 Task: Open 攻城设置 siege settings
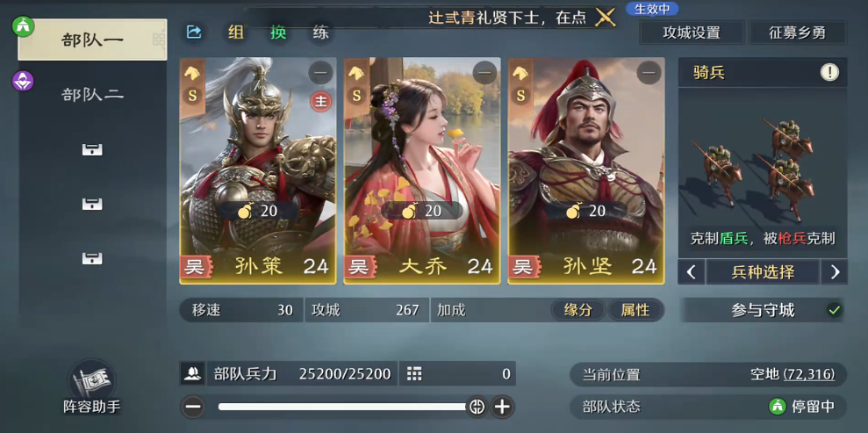pyautogui.click(x=692, y=32)
